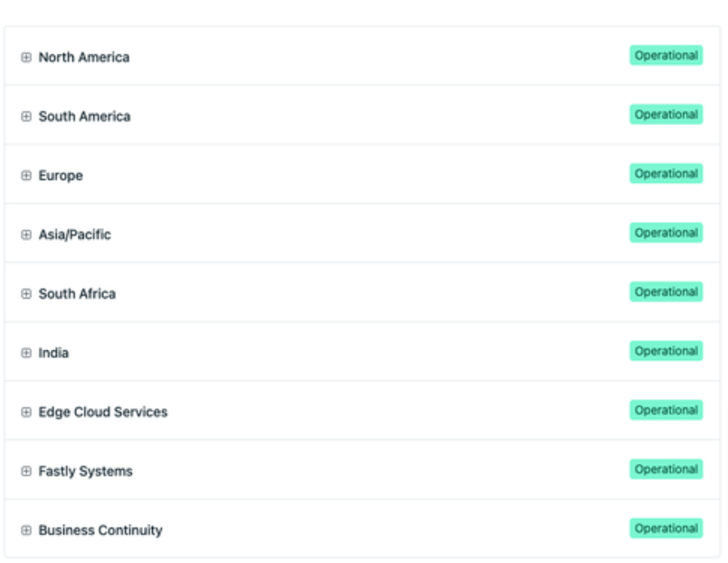
Task: Click the Operational badge for South America
Action: (666, 115)
